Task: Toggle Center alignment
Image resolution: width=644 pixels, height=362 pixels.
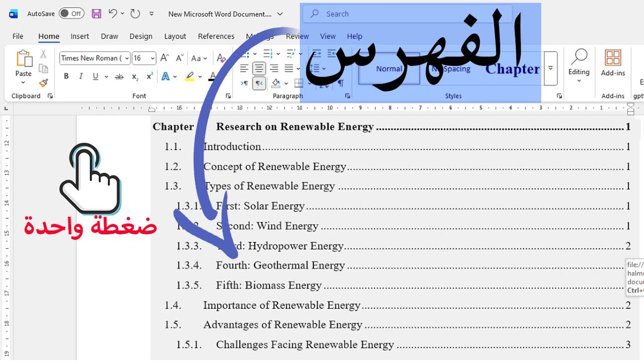Action: pos(259,68)
